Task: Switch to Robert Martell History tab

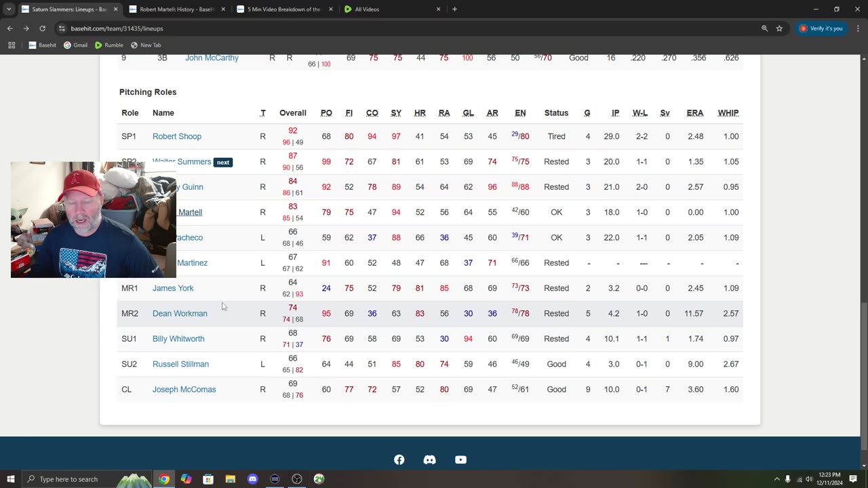Action: (x=176, y=9)
